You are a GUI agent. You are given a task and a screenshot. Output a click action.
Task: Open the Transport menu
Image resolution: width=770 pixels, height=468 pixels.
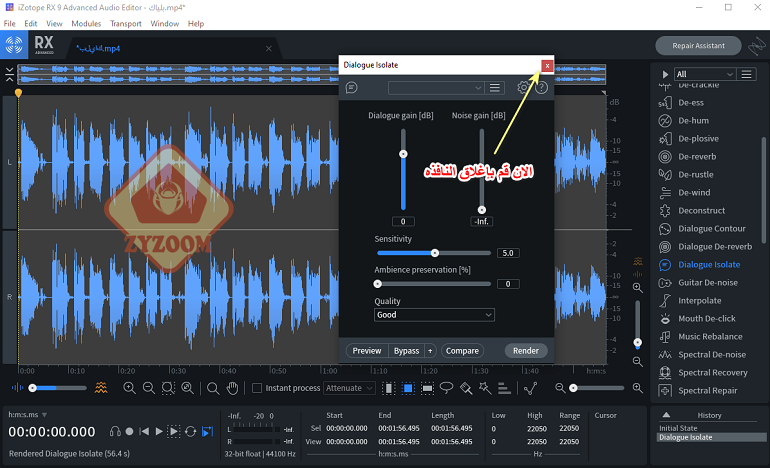125,23
